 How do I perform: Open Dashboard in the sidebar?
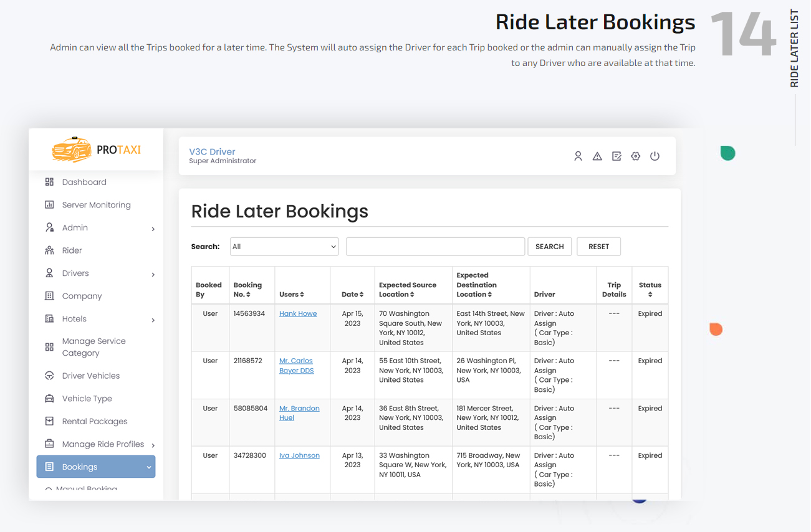click(x=84, y=182)
